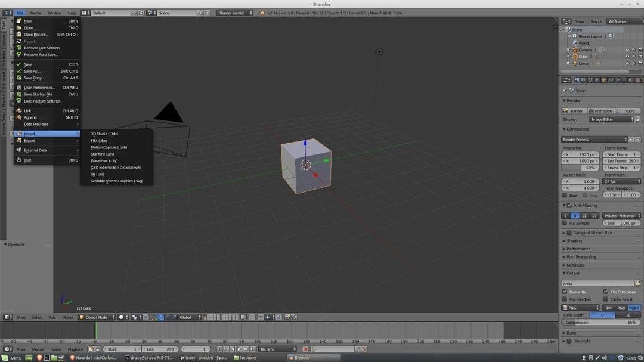Enable the Placeholders checkbox
Viewport: 644px width, 362px height.
tap(565, 299)
